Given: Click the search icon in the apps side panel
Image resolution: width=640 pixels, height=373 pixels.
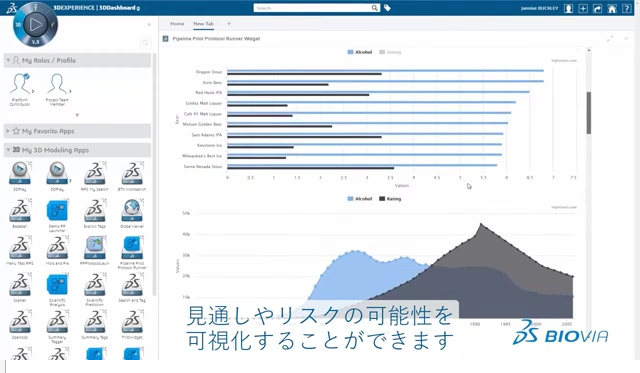Looking at the screenshot, I should pos(145,43).
